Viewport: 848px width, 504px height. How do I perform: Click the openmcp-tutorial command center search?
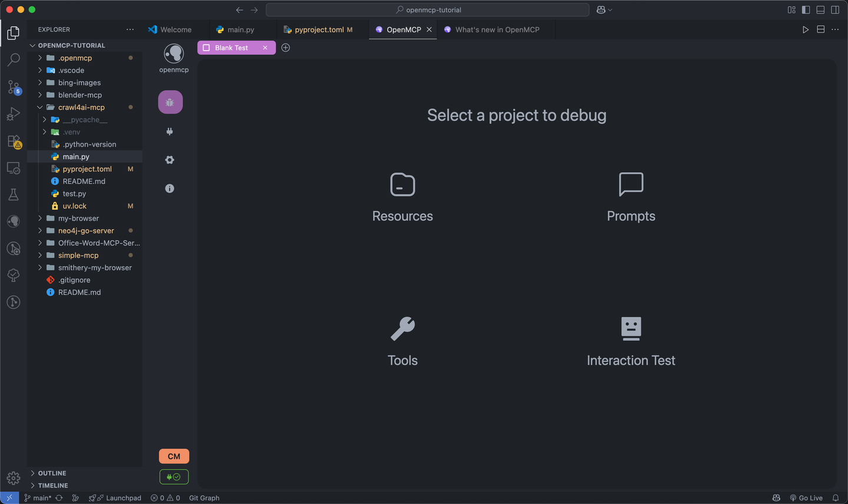click(x=428, y=10)
